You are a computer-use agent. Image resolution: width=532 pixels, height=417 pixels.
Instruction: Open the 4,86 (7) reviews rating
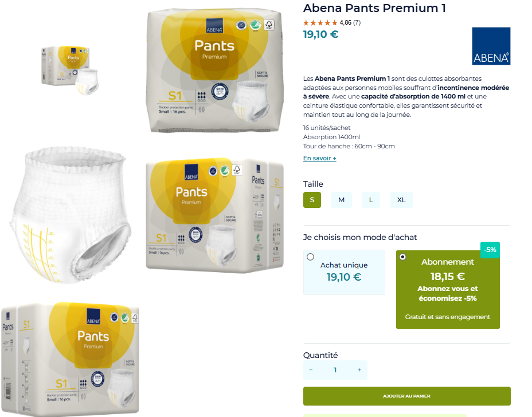[x=350, y=23]
